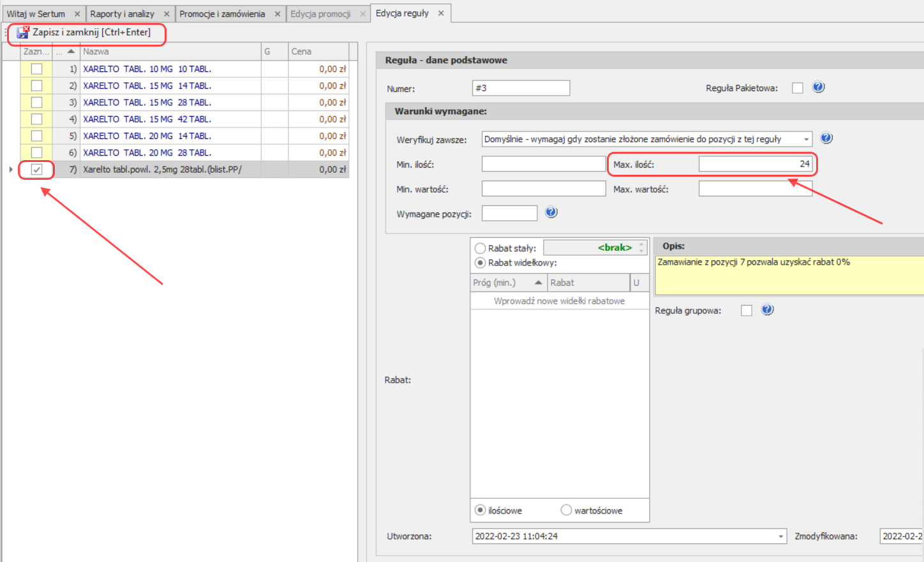Viewport: 924px width, 562px height.
Task: Enable the Reguła Pakietowa checkbox
Action: click(798, 88)
